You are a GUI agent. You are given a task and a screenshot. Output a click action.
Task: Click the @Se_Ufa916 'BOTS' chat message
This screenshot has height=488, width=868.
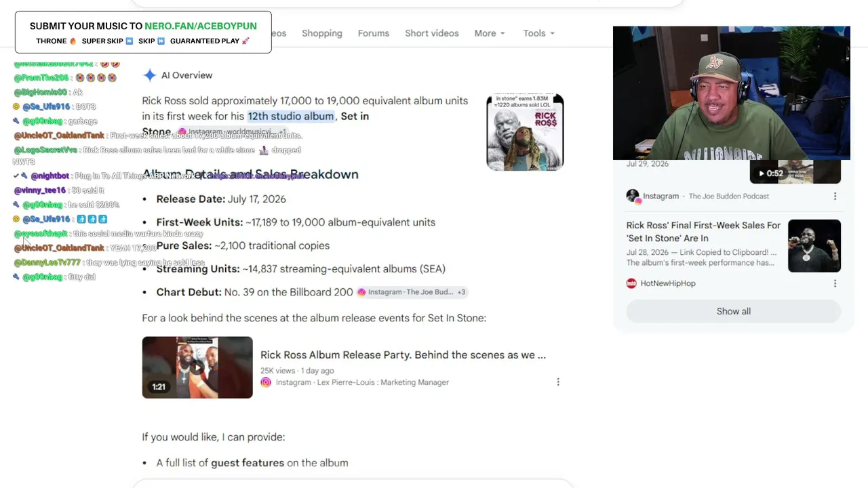(55, 107)
